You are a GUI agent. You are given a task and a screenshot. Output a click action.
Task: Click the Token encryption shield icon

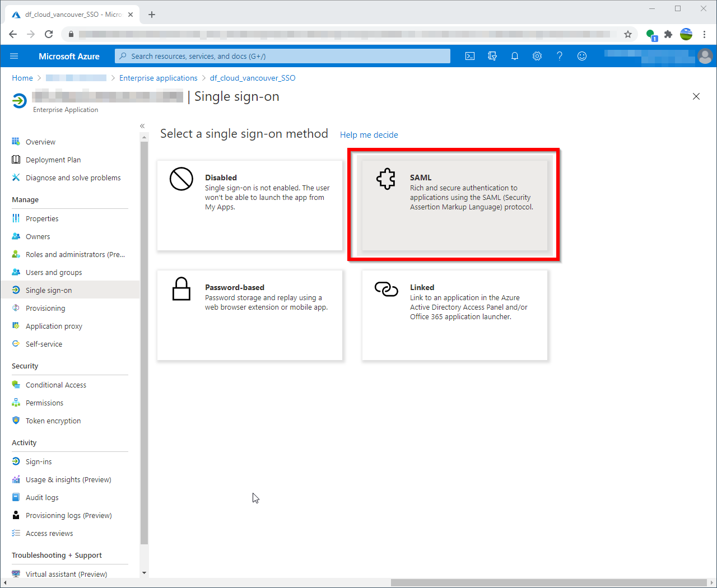click(x=16, y=421)
